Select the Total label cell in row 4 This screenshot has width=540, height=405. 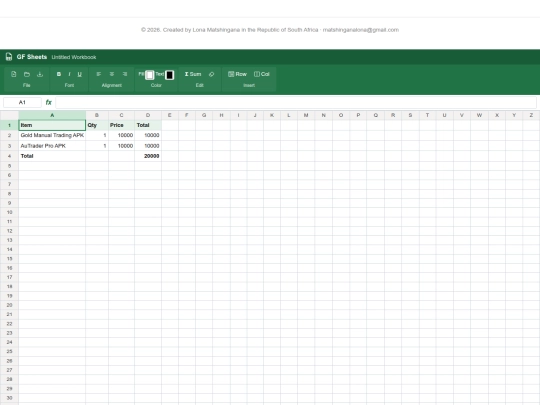pos(52,156)
